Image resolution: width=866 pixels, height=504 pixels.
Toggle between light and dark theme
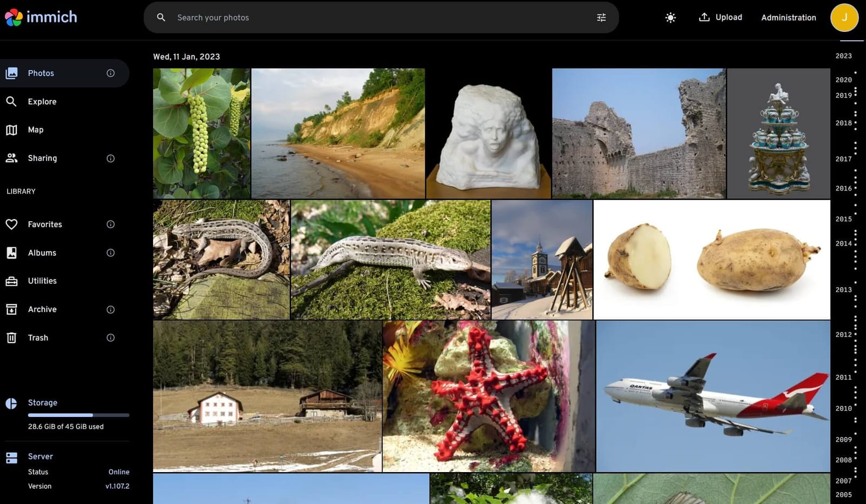point(670,17)
